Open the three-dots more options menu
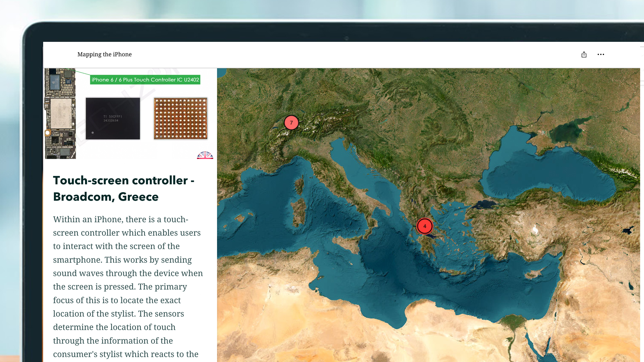Screen dimensions: 644x362 [601, 54]
